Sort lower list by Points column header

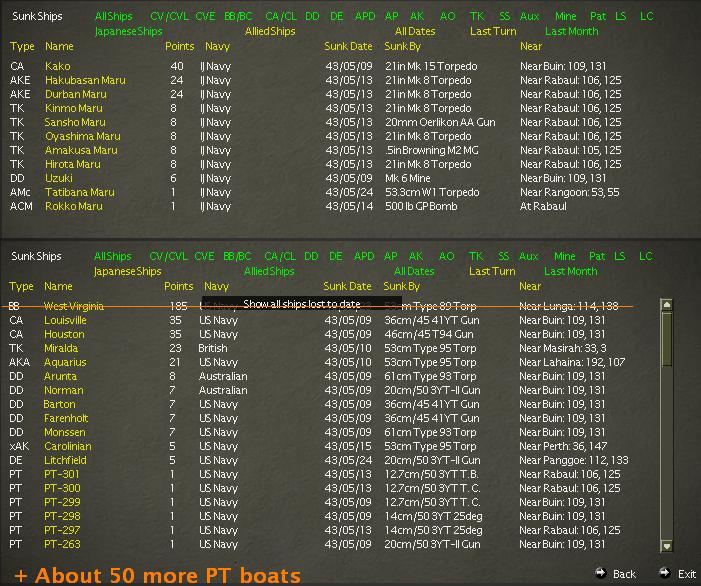coord(179,286)
